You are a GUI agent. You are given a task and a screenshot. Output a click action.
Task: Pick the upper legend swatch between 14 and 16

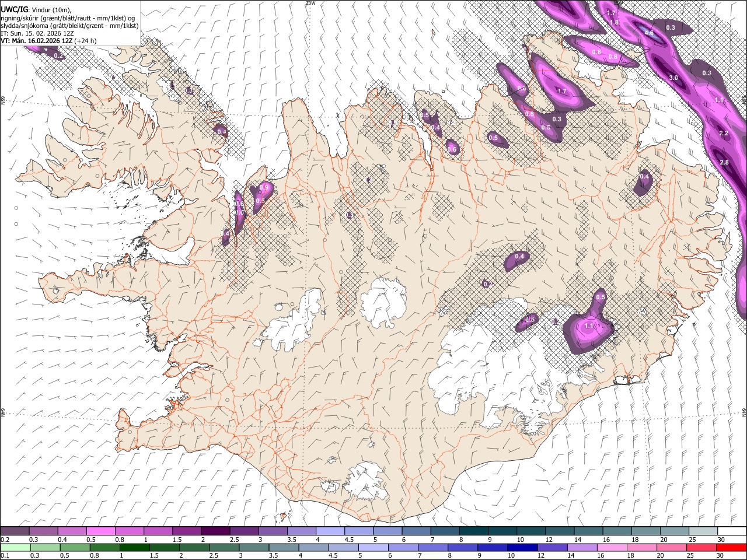tap(588, 531)
